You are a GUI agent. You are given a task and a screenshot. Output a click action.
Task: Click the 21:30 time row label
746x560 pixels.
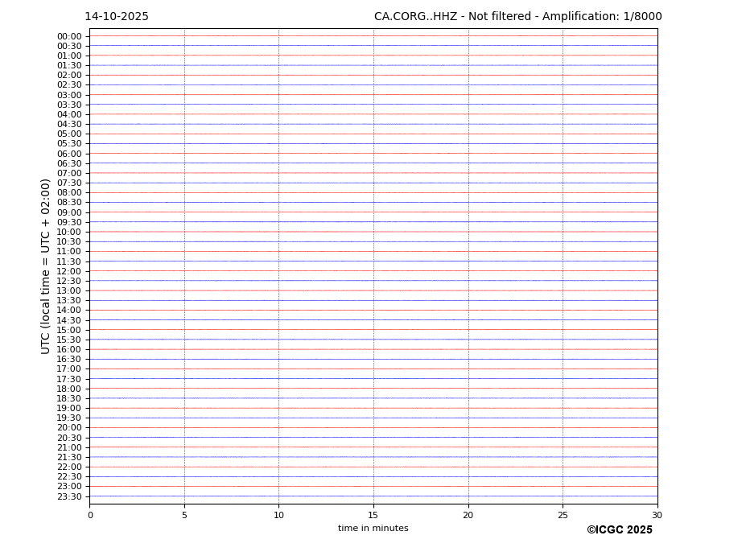(69, 457)
